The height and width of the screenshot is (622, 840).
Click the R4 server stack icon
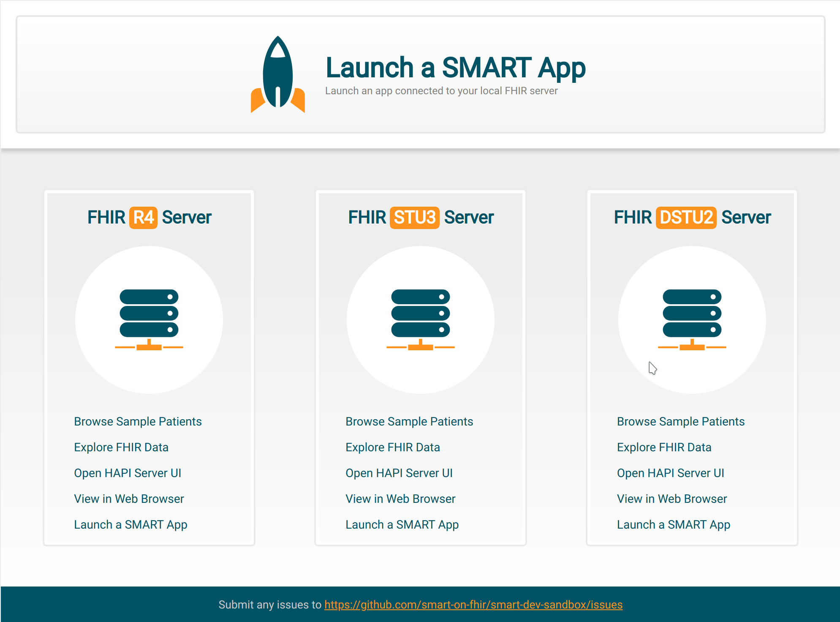point(149,319)
